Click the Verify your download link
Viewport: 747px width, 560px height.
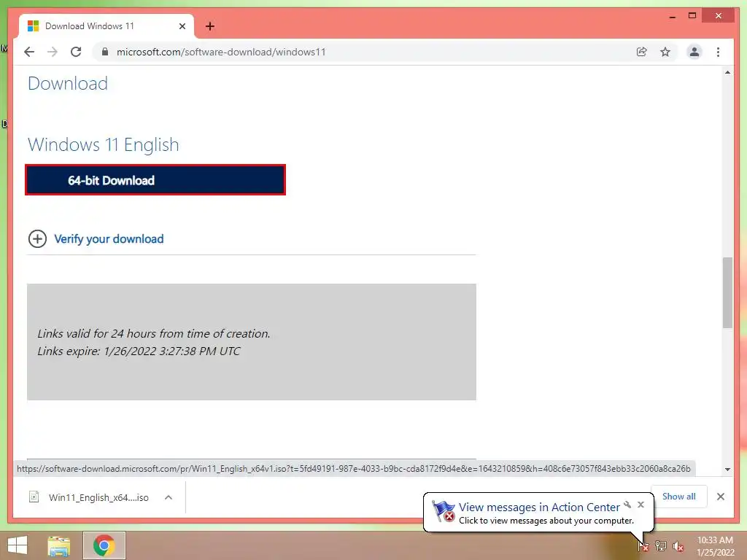[x=109, y=238]
